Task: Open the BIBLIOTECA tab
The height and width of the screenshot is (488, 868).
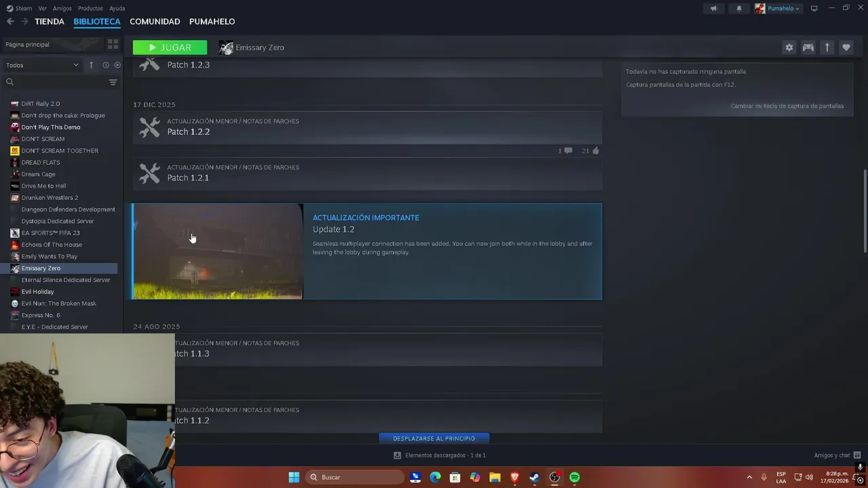Action: point(97,22)
